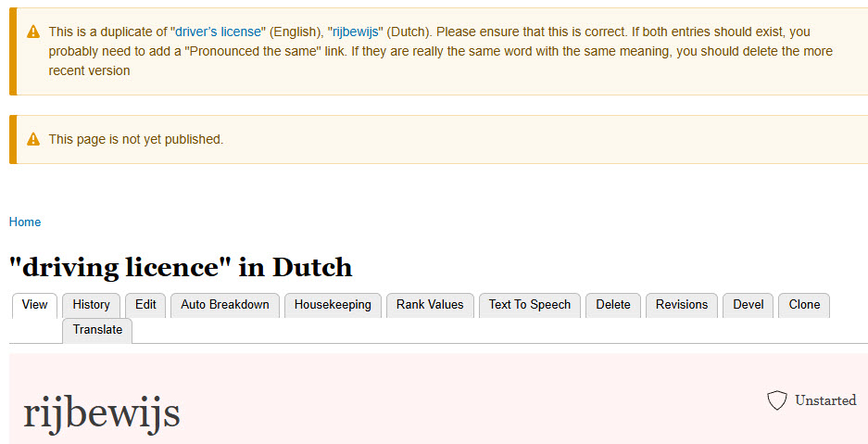868x444 pixels.
Task: Open the Auto Breakdown tab
Action: [x=225, y=305]
